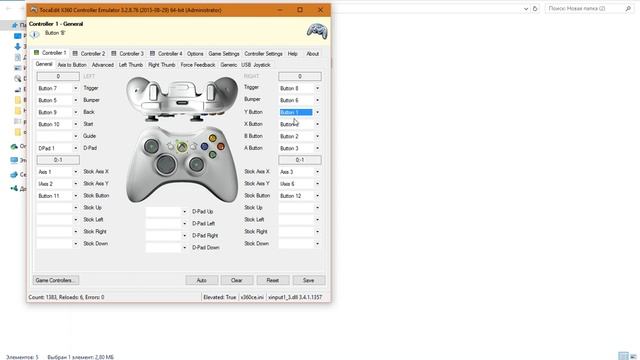The width and height of the screenshot is (640, 360).
Task: Open the left Stick Axis X dropdown
Action: click(58, 172)
